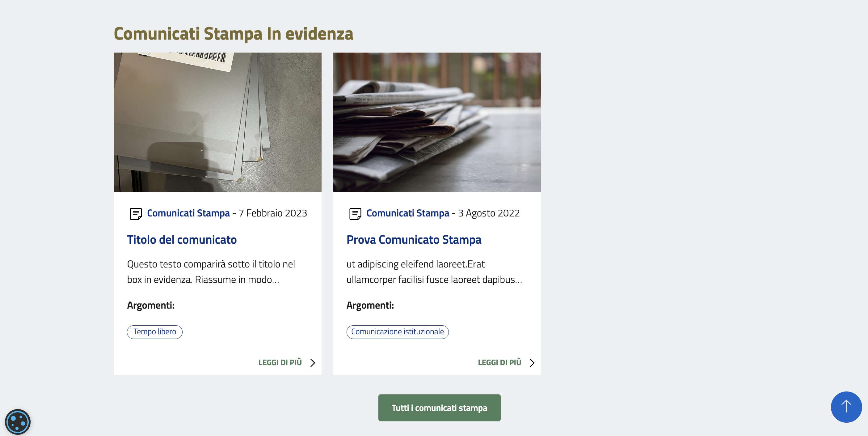
Task: Click the Questo testo comparirà excerpt text
Action: pos(211,272)
